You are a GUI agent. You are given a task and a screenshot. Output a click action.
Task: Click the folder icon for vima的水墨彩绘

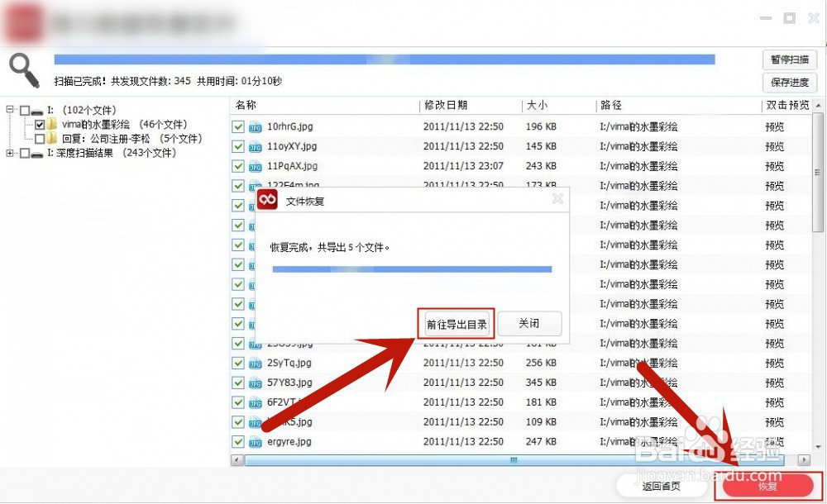click(51, 124)
